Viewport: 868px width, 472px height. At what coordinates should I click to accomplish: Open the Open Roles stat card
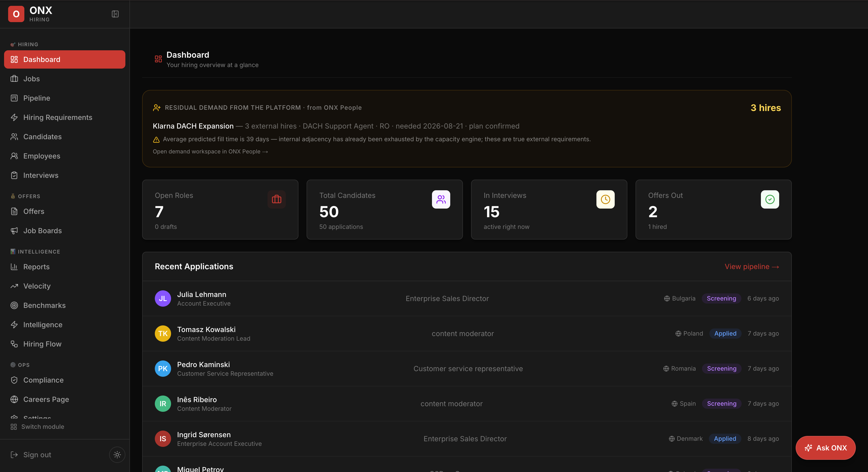220,210
